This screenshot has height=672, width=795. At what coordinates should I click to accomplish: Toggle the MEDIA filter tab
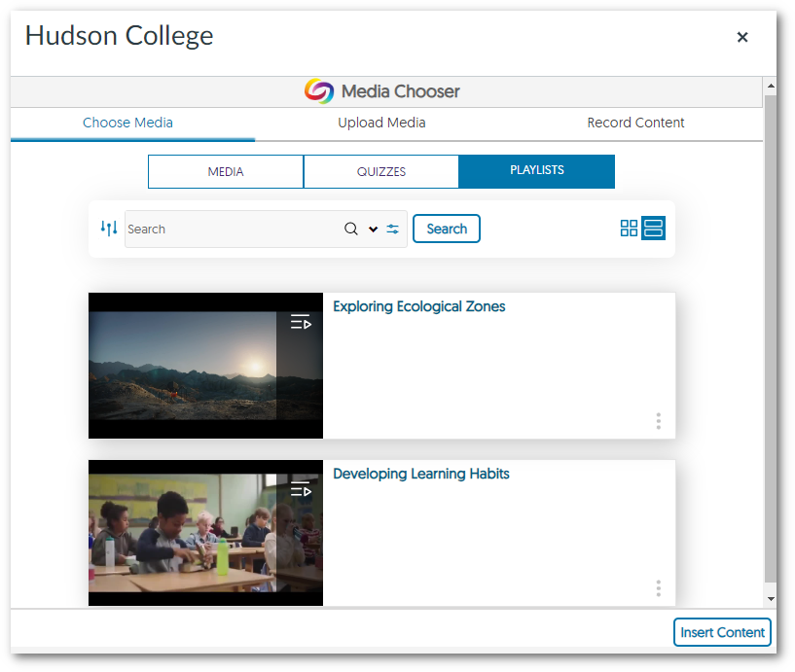pyautogui.click(x=225, y=171)
